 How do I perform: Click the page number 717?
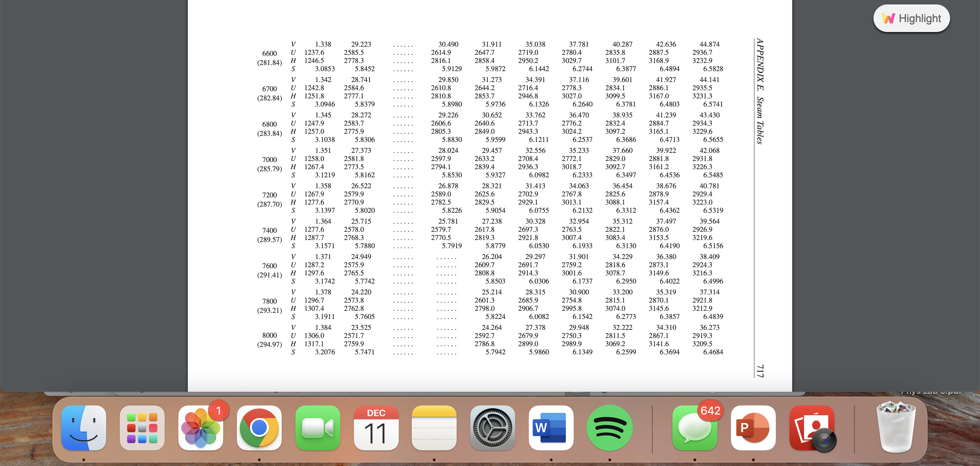pos(760,371)
